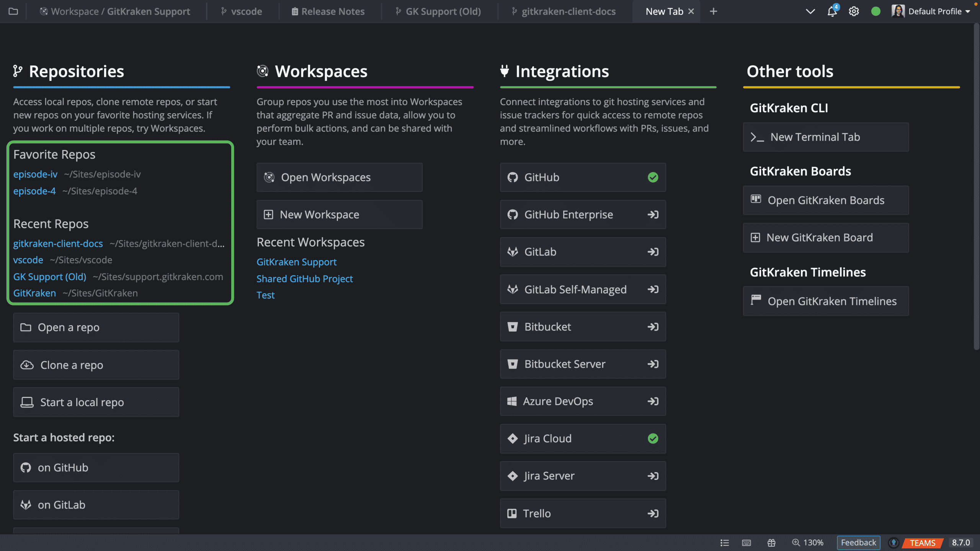Click the Bitbucket sign-in arrow icon
This screenshot has width=980, height=551.
tap(653, 327)
